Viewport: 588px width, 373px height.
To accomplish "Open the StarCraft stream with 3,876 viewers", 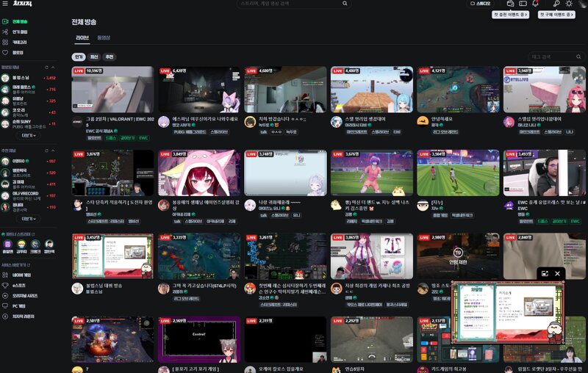I will (112, 173).
